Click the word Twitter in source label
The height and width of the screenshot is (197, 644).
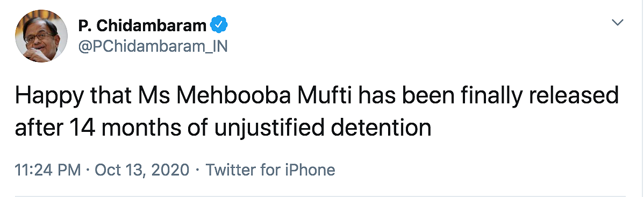tap(231, 170)
